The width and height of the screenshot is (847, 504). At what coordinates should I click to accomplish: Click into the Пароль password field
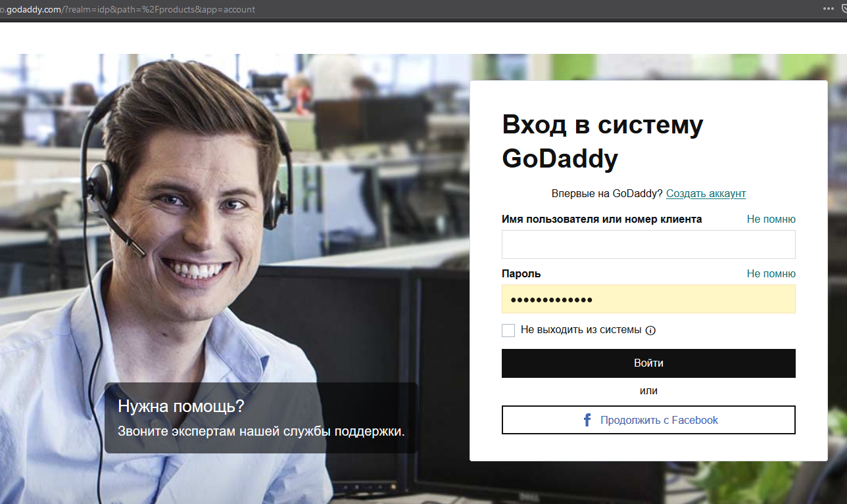[x=648, y=299]
